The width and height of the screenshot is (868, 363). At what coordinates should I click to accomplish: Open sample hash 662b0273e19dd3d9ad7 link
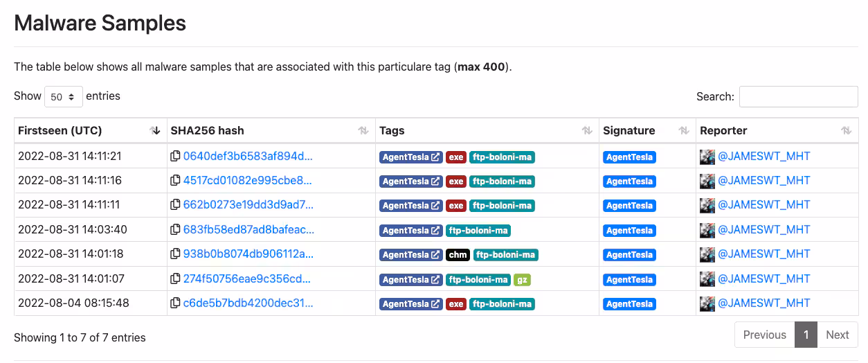(x=248, y=205)
